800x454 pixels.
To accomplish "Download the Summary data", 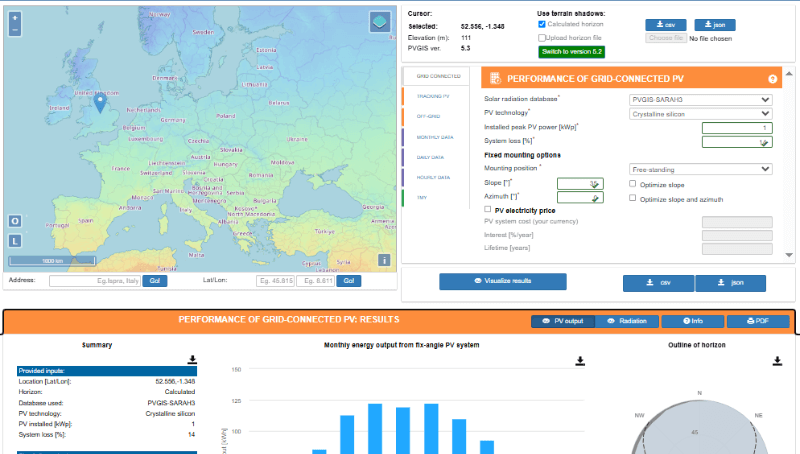I will (x=192, y=359).
